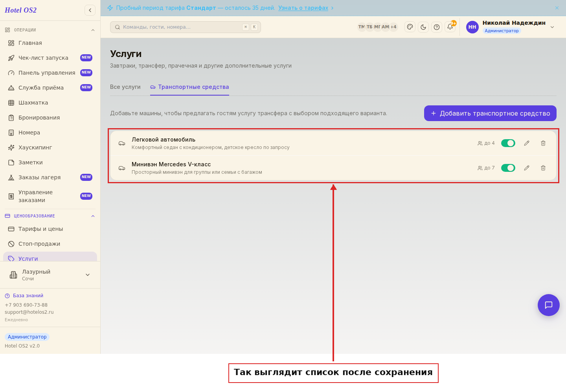Switch to the Все услуги tab
The height and width of the screenshot is (392, 566).
(x=125, y=87)
